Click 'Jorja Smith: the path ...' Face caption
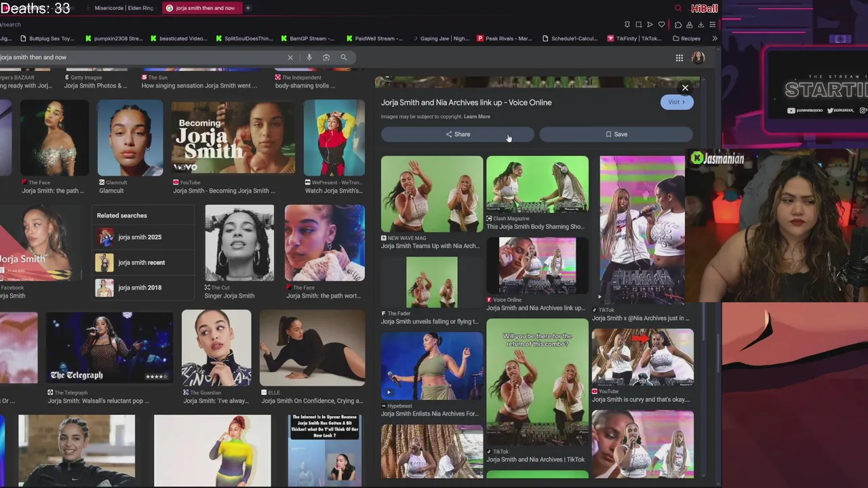Image resolution: width=868 pixels, height=488 pixels. point(53,191)
